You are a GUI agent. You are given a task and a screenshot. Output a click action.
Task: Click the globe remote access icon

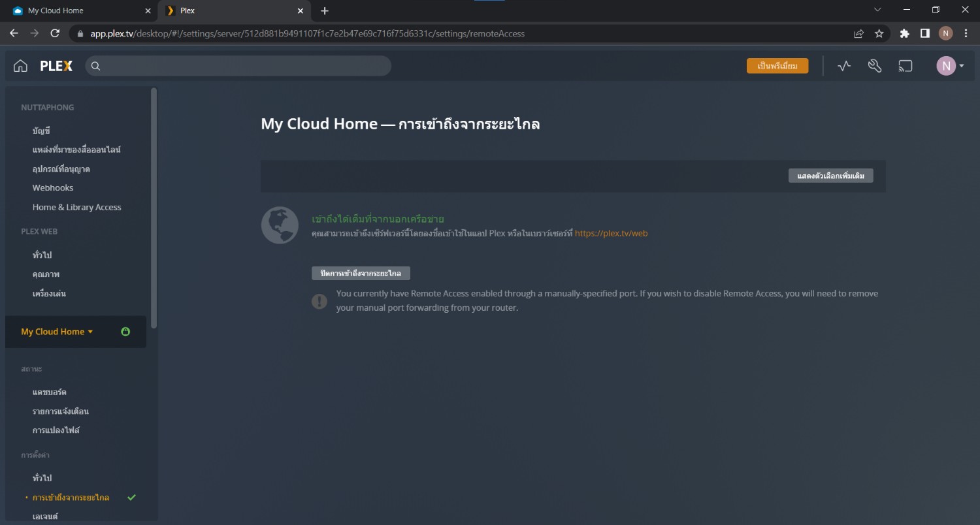click(x=280, y=225)
